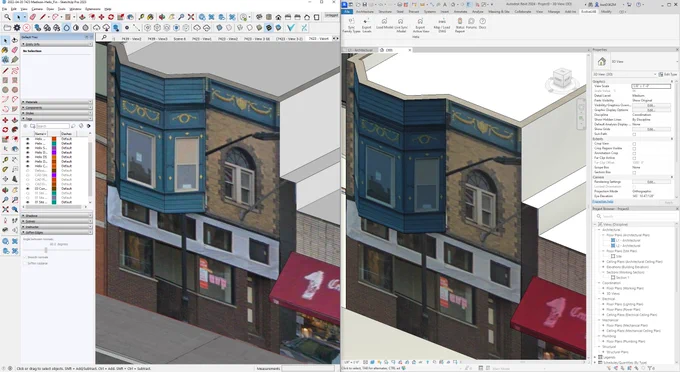Open the Extensions menu in SketchUp
Image resolution: width=680 pixels, height=372 pixels.
point(92,9)
